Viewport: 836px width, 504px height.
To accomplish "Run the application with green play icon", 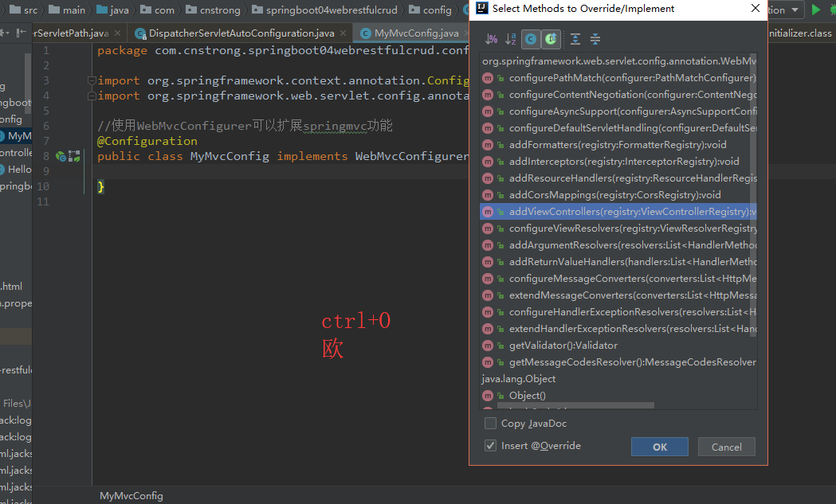I will pos(816,10).
